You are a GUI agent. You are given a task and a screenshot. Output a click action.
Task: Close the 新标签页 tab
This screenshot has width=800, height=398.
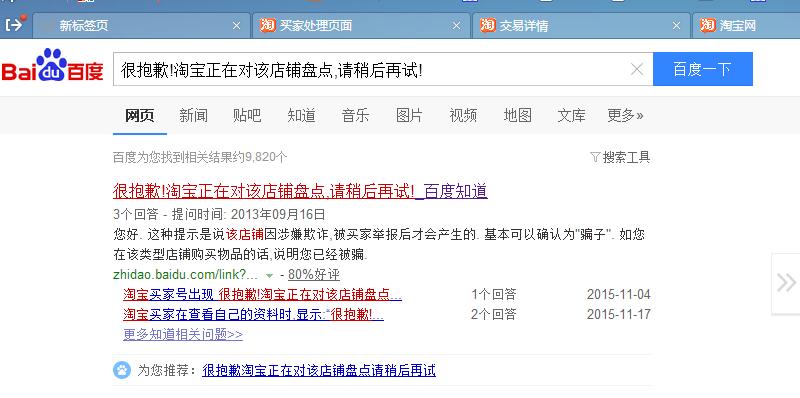[x=236, y=26]
